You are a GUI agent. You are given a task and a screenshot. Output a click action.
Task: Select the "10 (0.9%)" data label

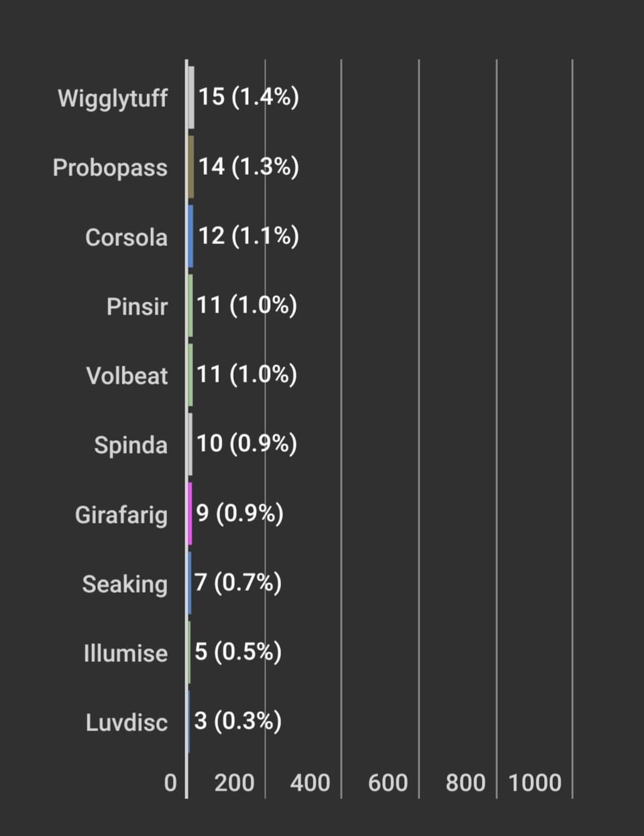[246, 443]
